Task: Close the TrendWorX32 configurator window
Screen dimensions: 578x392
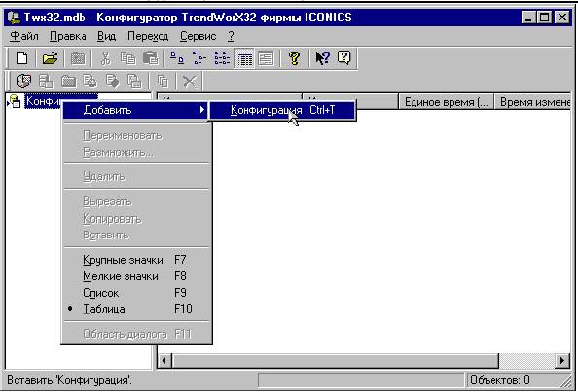Action: point(562,18)
